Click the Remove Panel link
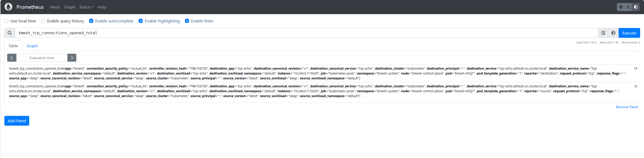Screen dimensions: 644x158 point(627,107)
